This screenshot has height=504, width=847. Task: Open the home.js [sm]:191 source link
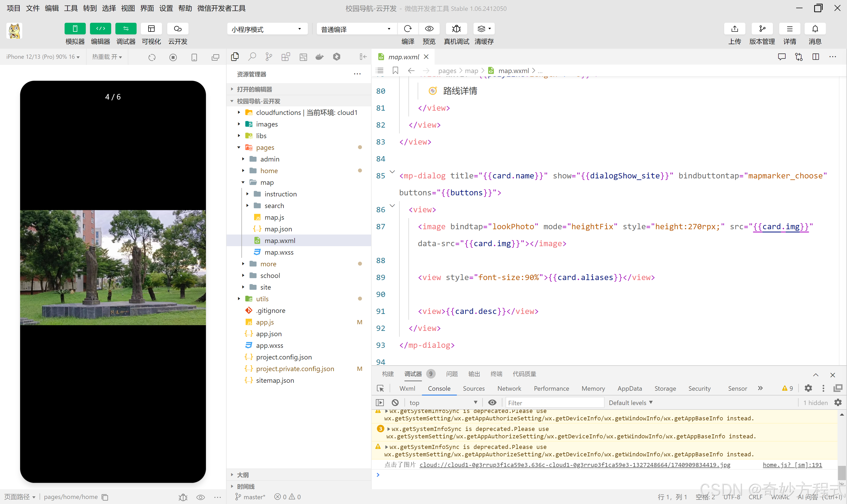point(792,465)
